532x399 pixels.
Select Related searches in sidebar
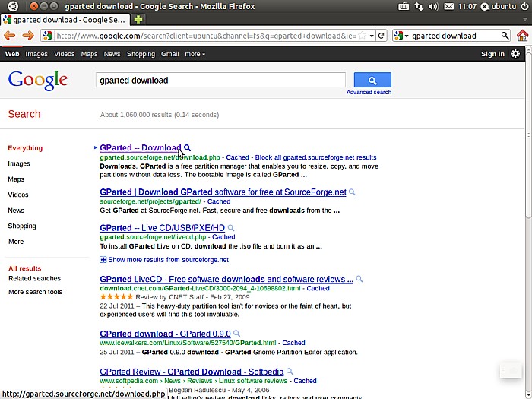click(35, 278)
